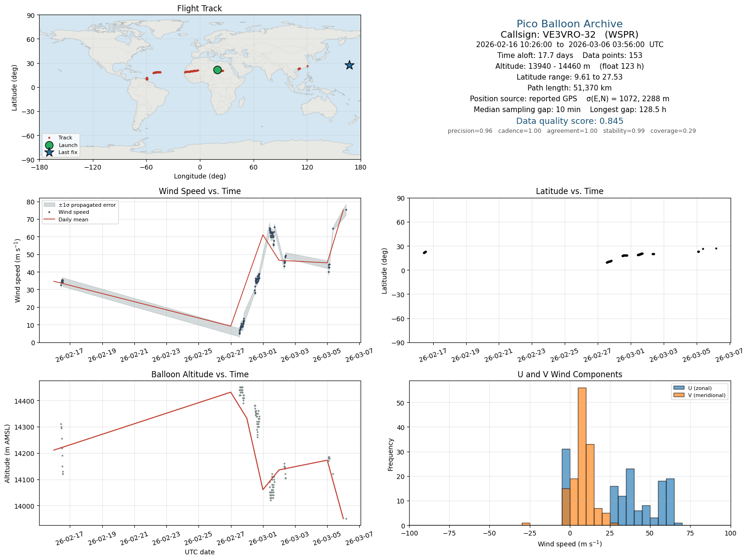Viewport: 749px width, 560px height.
Task: Click the "Flight Track" plot title
Action: click(199, 8)
